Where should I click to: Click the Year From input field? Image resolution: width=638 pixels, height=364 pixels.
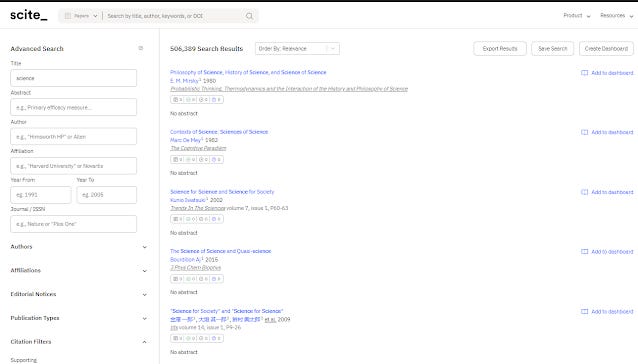coord(41,195)
